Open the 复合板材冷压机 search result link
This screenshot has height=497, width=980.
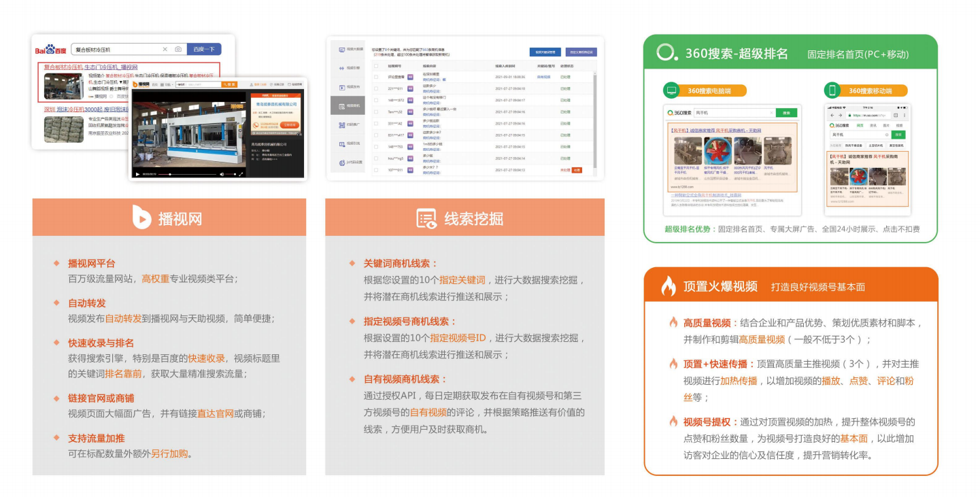coord(90,67)
